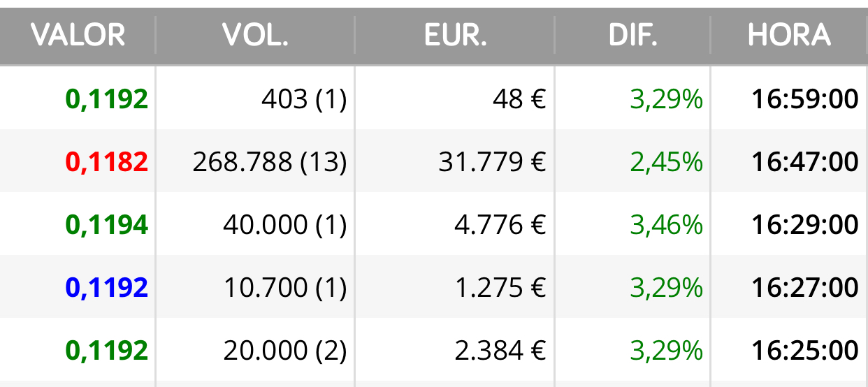The image size is (868, 387).
Task: Click the 3,46% difference cell
Action: 666,225
